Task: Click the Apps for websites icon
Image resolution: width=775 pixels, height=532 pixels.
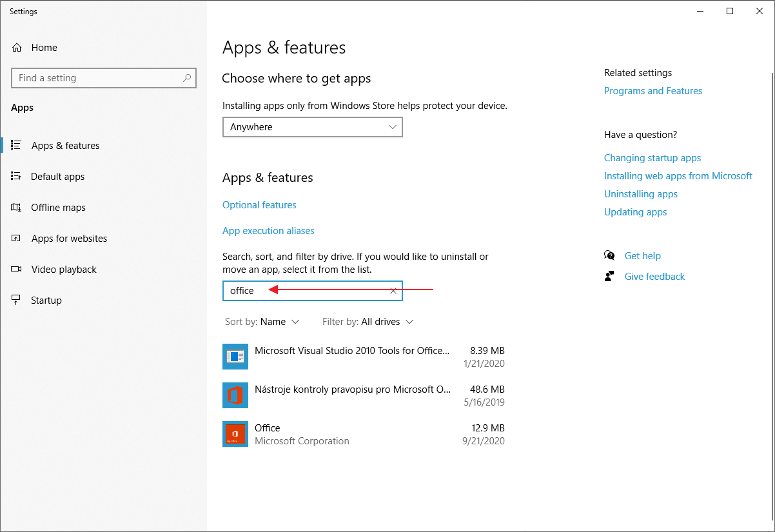Action: [17, 238]
